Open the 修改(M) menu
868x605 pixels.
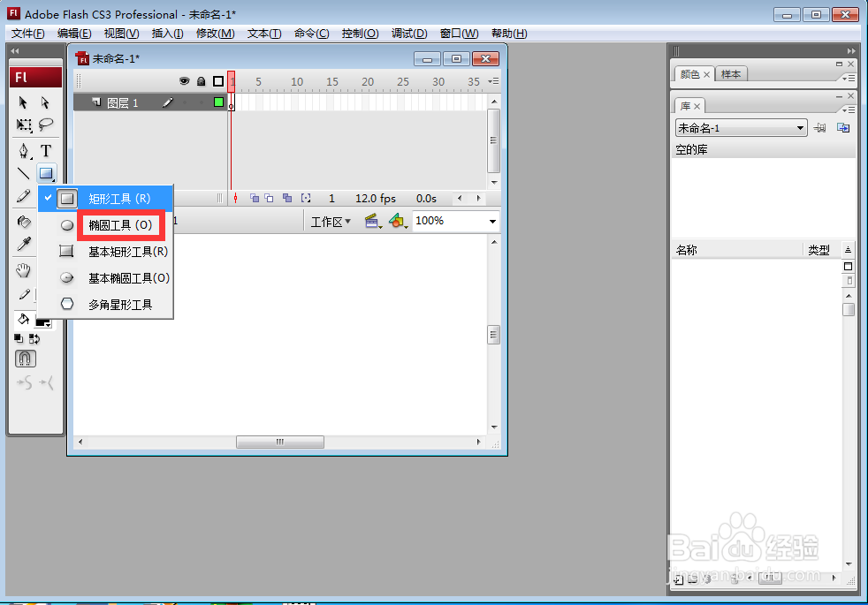(x=216, y=34)
